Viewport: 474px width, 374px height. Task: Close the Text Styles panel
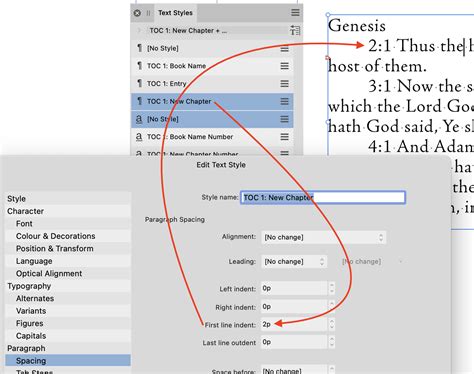(x=137, y=13)
